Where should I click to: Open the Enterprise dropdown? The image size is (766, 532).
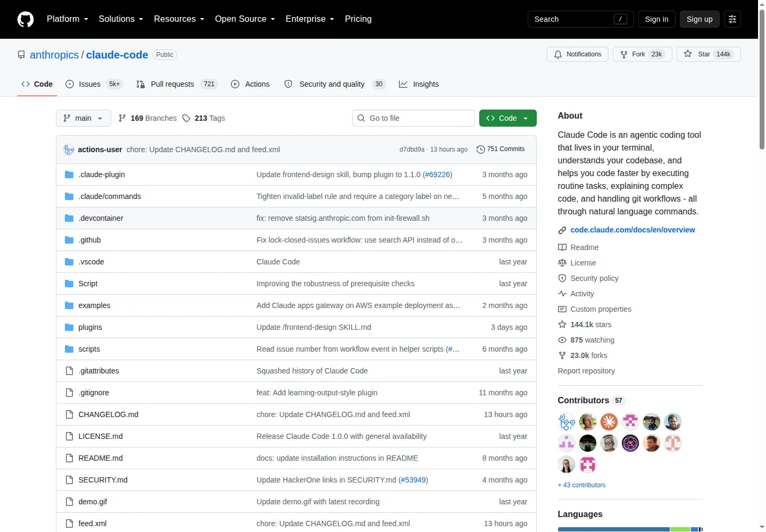[310, 19]
